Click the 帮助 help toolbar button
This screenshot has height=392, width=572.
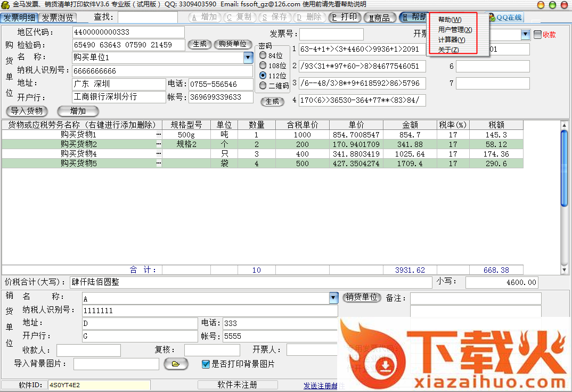coord(414,17)
